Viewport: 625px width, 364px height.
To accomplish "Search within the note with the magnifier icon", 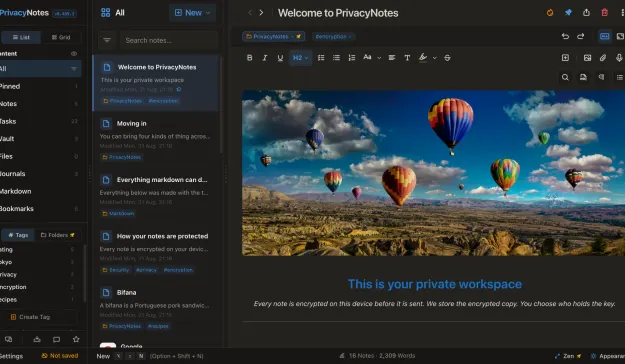I will pyautogui.click(x=565, y=77).
